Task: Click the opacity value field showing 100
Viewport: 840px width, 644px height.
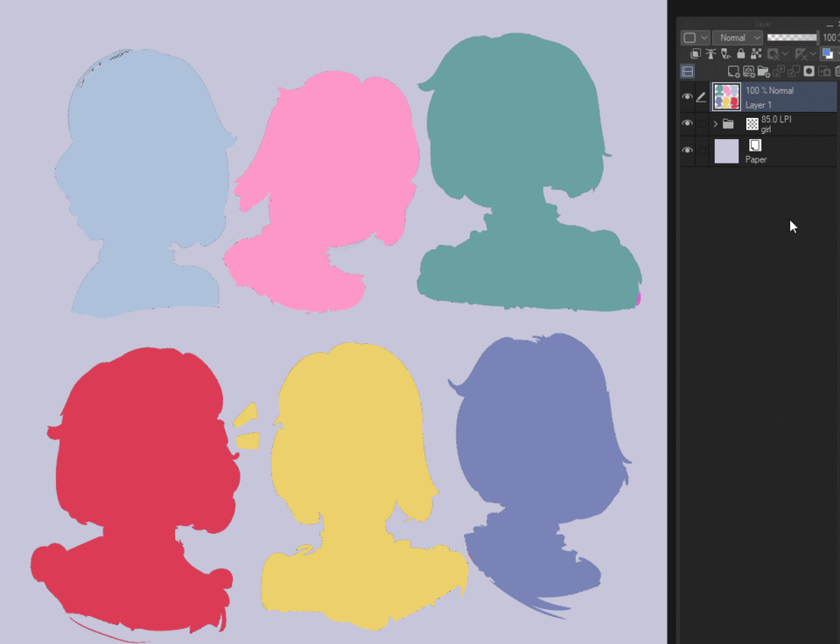Action: pos(830,38)
